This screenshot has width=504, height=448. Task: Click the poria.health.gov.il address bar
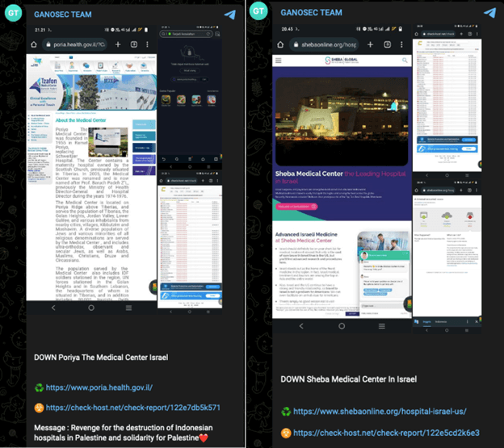pyautogui.click(x=75, y=44)
